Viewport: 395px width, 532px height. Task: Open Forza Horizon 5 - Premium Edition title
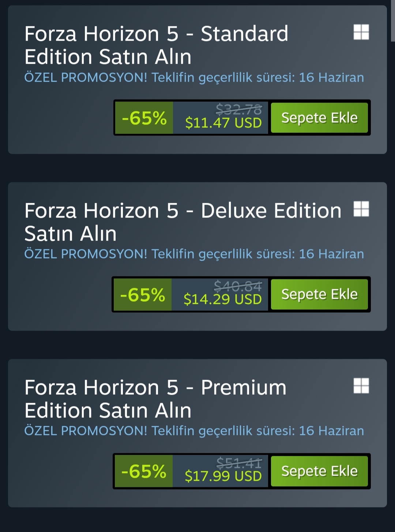[155, 399]
